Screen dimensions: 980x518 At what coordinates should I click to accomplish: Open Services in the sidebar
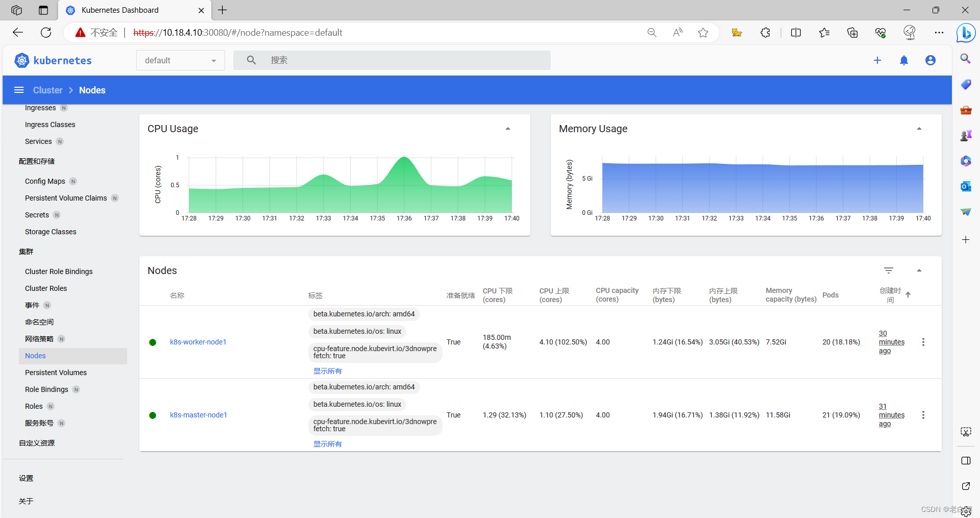pyautogui.click(x=38, y=141)
